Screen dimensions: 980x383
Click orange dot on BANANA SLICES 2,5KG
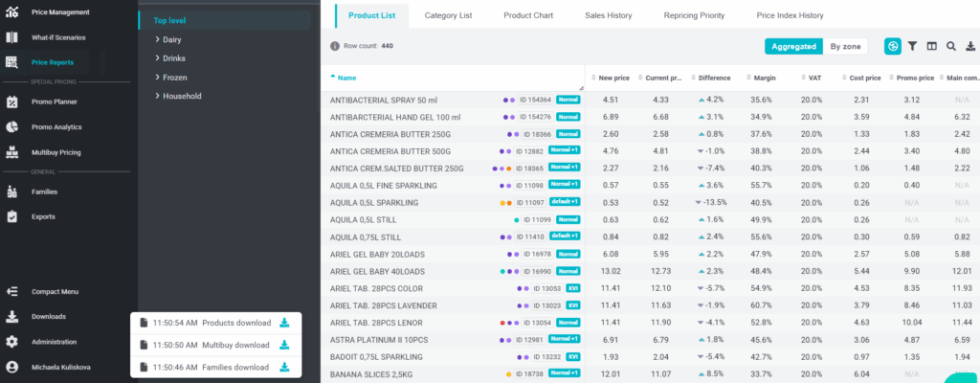[x=509, y=374]
